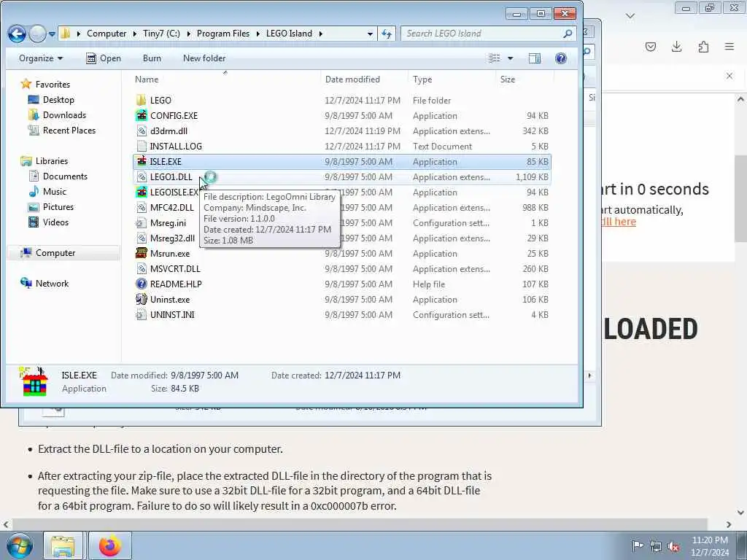Click the Forward navigation arrow in Explorer
Screen dimensions: 747x560
[x=37, y=34]
